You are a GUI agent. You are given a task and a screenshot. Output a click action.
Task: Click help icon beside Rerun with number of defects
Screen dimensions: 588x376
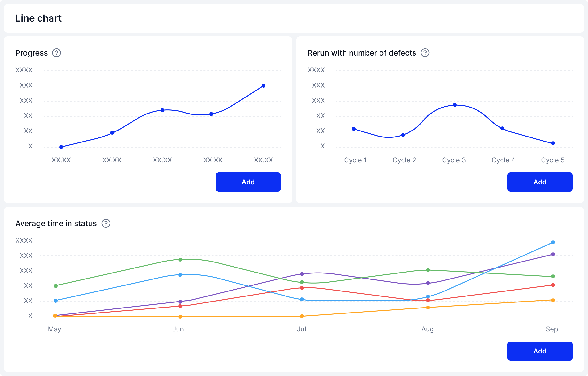425,53
